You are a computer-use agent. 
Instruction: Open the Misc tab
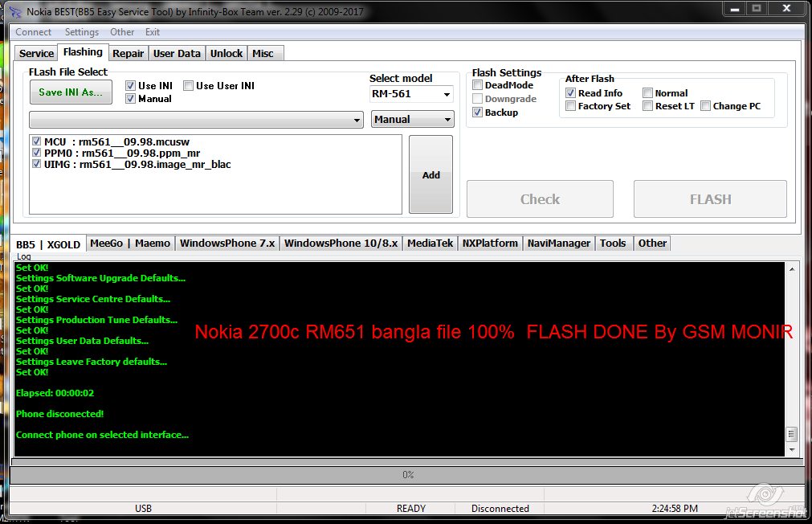pyautogui.click(x=263, y=53)
